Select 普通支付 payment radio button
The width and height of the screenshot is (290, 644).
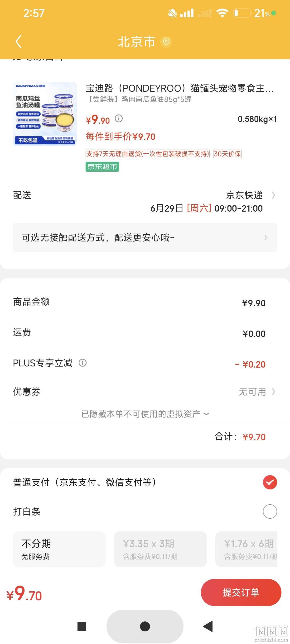coord(270,482)
